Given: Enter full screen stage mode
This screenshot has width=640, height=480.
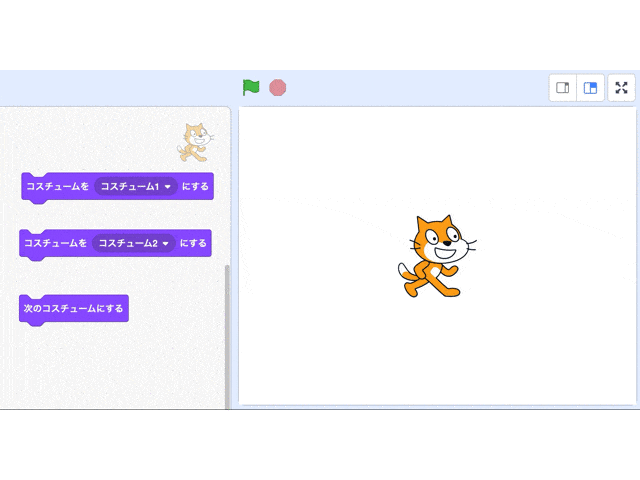Looking at the screenshot, I should click(x=621, y=87).
